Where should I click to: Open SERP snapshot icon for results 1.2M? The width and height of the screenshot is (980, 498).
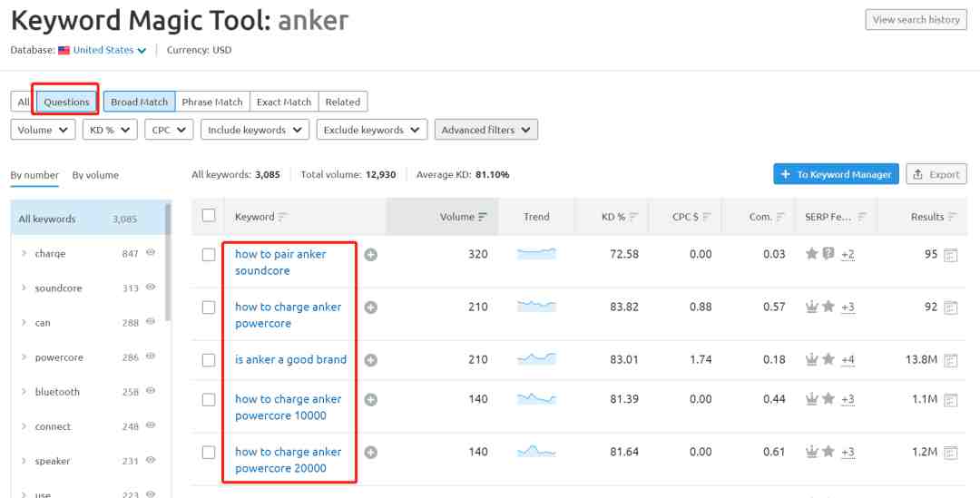950,453
